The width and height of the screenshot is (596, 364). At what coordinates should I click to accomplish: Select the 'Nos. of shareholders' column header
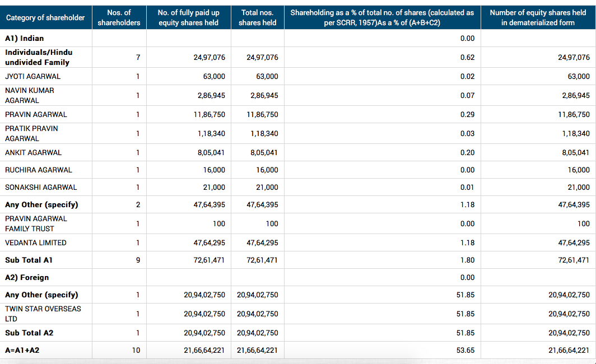pyautogui.click(x=119, y=17)
